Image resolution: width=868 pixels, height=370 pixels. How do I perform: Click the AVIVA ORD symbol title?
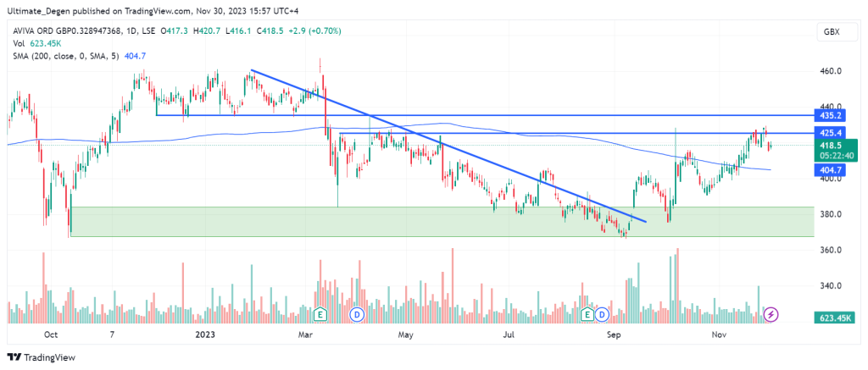(x=86, y=31)
